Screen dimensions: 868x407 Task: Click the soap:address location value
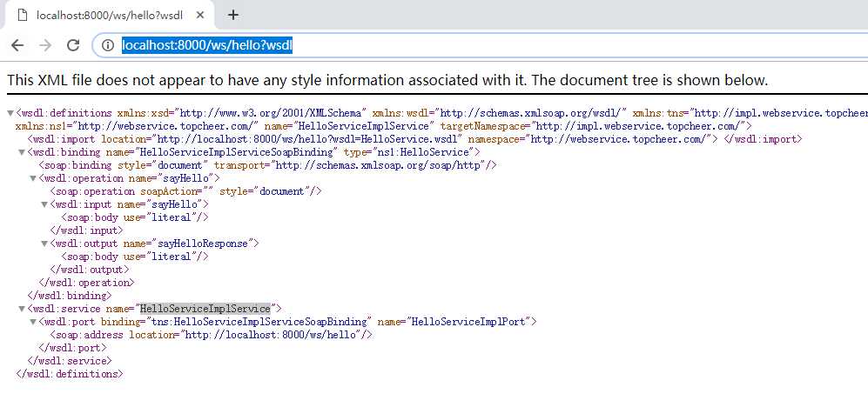pos(273,335)
